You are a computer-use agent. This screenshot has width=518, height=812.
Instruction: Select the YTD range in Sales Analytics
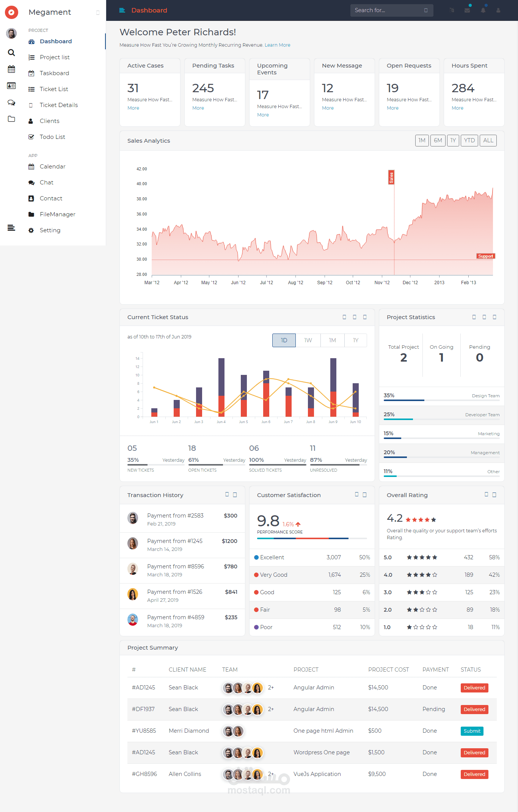(469, 140)
